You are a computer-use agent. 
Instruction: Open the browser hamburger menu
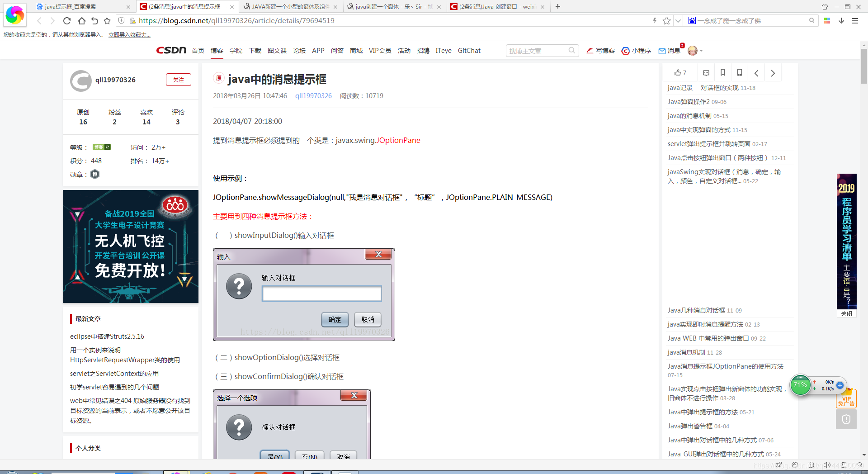click(855, 20)
